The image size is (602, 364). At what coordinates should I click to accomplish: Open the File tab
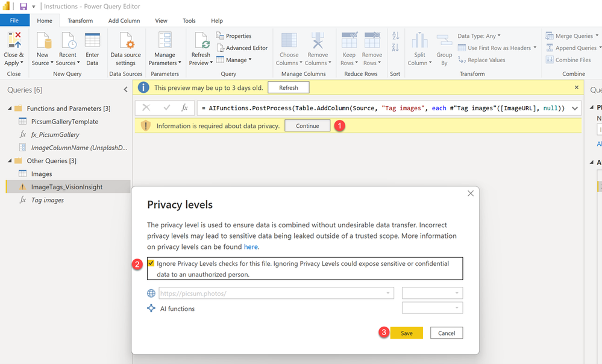point(14,20)
